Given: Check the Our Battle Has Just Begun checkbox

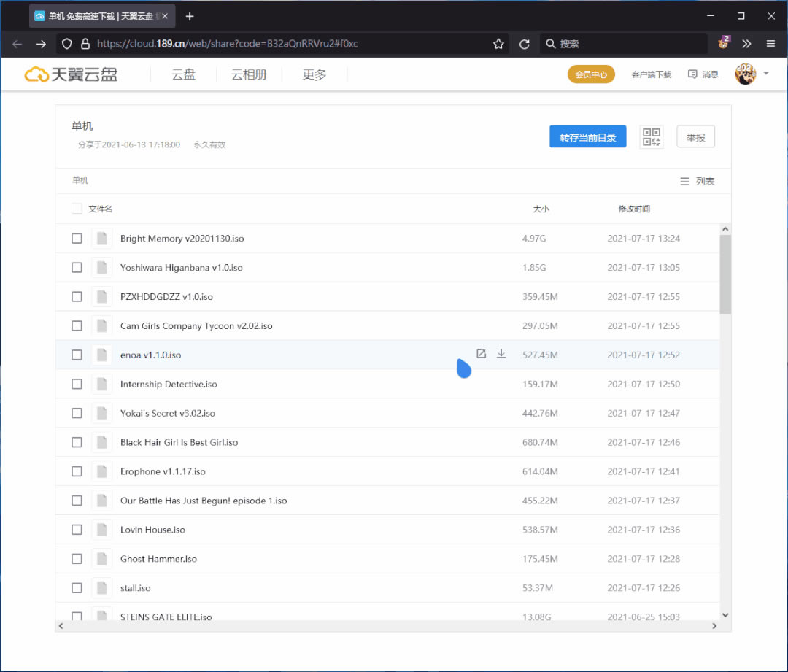Looking at the screenshot, I should tap(77, 501).
